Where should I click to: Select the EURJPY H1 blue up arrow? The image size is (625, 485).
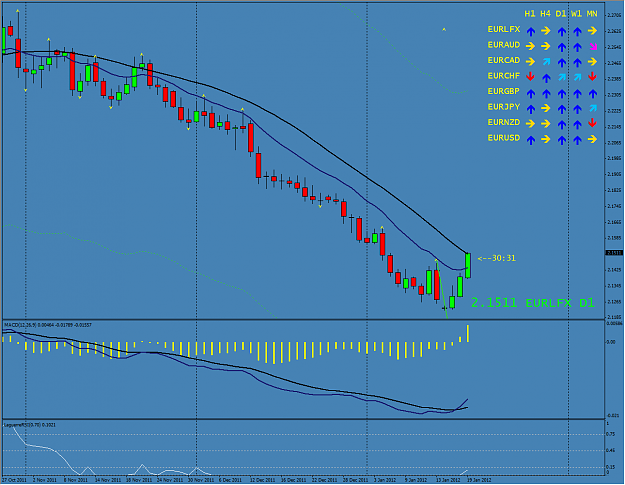tap(530, 109)
